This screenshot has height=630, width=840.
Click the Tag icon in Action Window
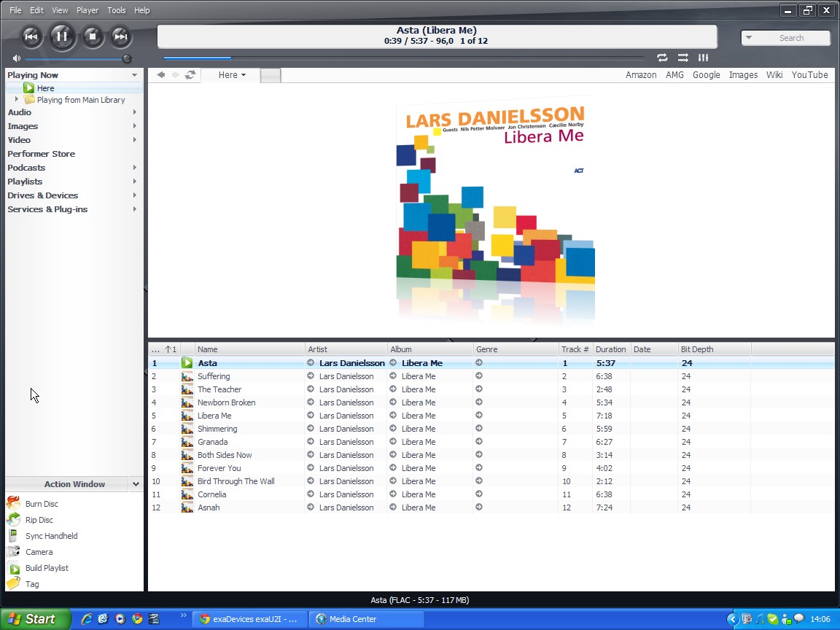13,583
